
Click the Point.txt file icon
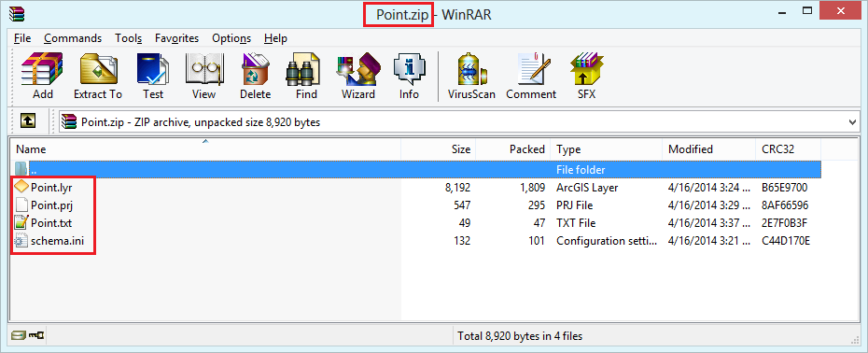tap(21, 223)
